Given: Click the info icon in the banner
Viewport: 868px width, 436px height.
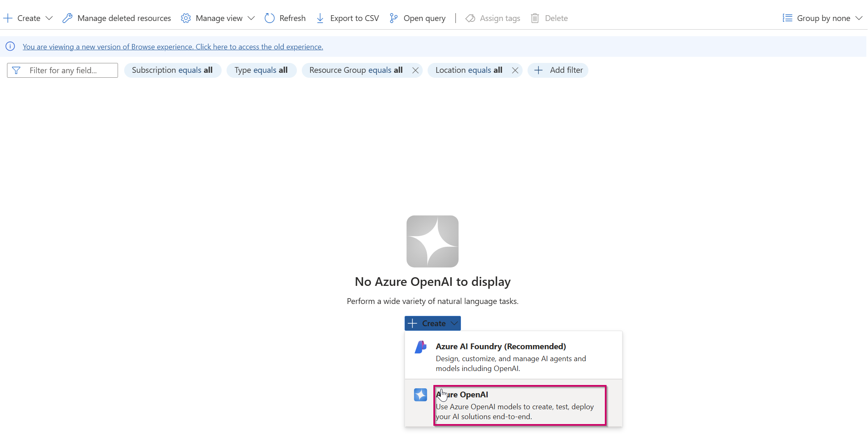Looking at the screenshot, I should [10, 46].
